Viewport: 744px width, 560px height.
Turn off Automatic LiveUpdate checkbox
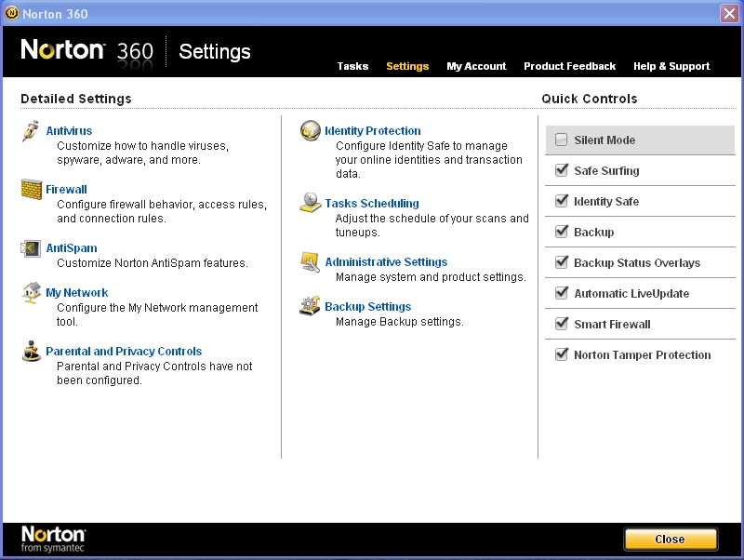562,294
